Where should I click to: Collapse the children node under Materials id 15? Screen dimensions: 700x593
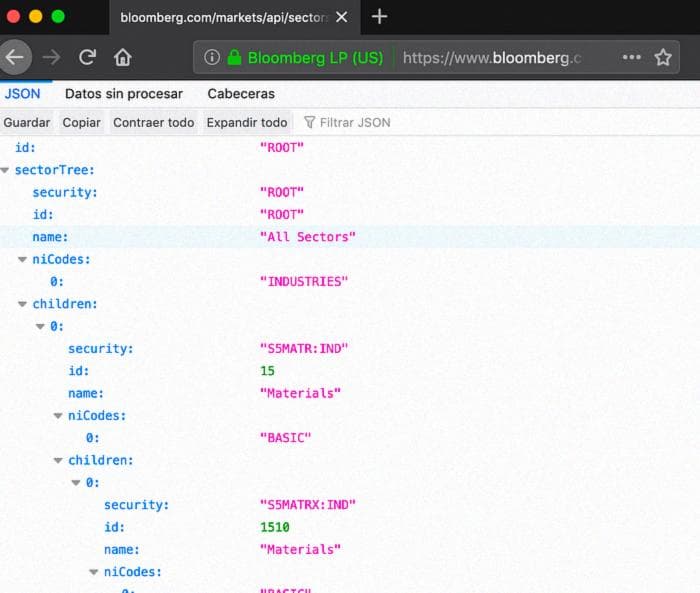(x=58, y=460)
